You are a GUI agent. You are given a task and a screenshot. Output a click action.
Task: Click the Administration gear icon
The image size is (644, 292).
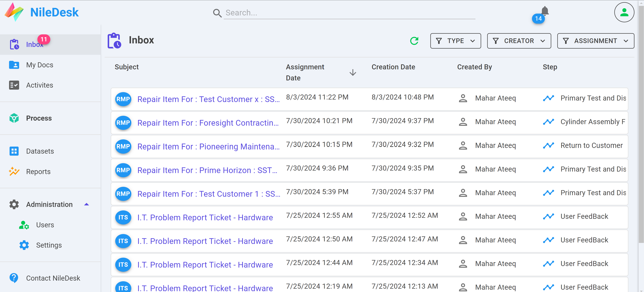click(14, 204)
